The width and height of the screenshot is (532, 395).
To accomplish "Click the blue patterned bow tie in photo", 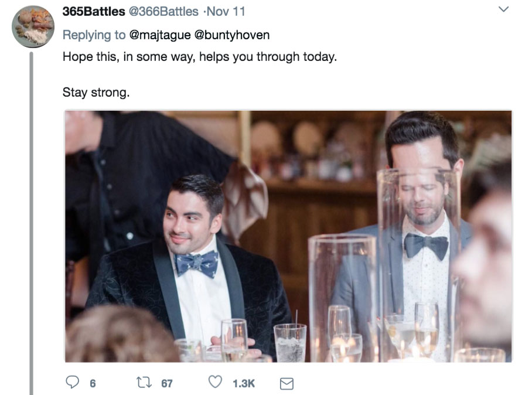I will coord(197,264).
